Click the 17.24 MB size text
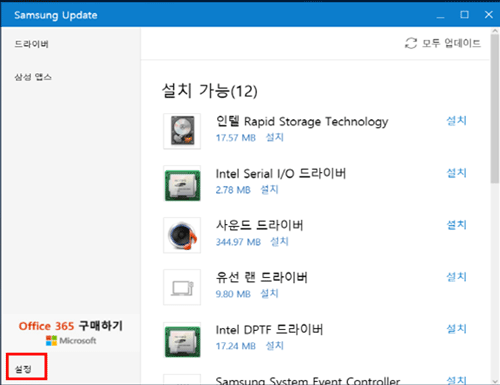 coord(236,346)
